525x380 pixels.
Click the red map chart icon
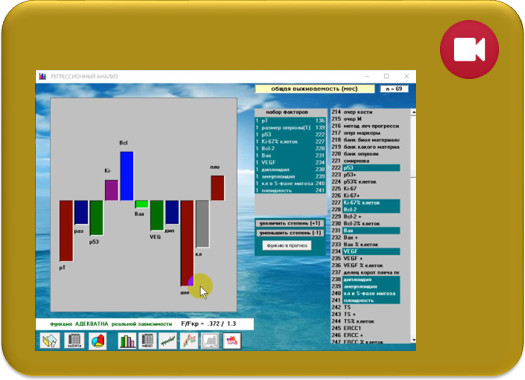pyautogui.click(x=232, y=341)
